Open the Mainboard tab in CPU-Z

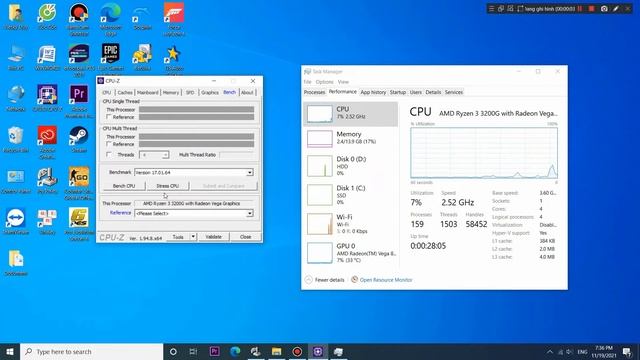click(147, 93)
